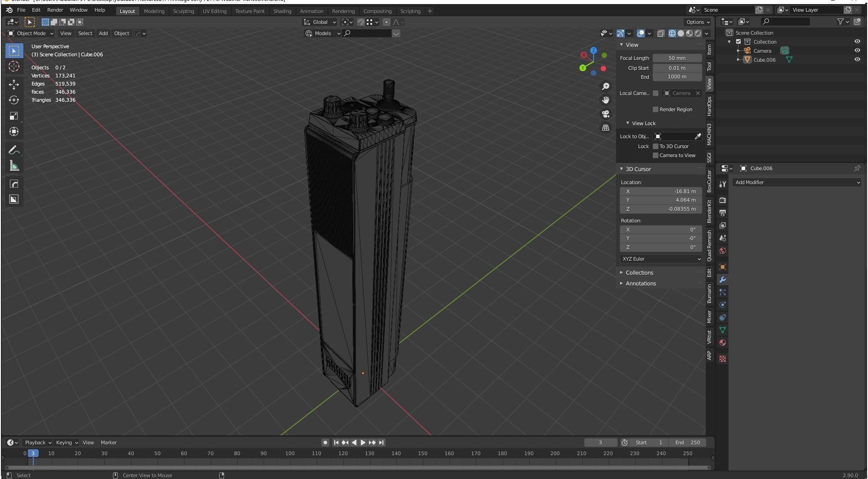Activate the Select Box tool

pyautogui.click(x=14, y=51)
